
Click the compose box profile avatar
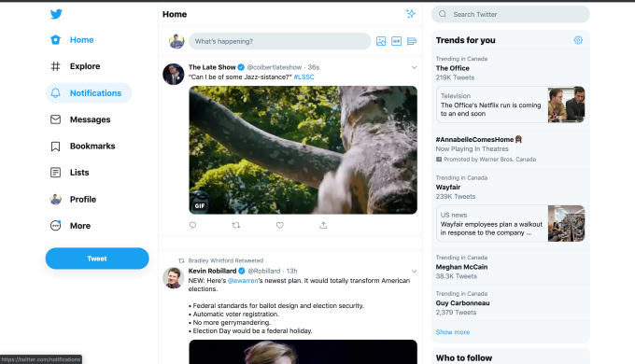pyautogui.click(x=176, y=41)
